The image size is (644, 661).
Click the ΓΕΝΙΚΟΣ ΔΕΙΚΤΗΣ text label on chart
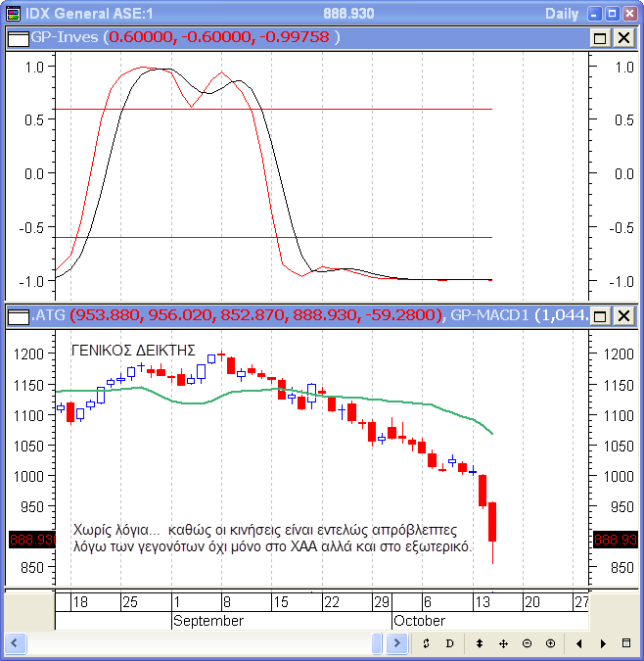[134, 350]
